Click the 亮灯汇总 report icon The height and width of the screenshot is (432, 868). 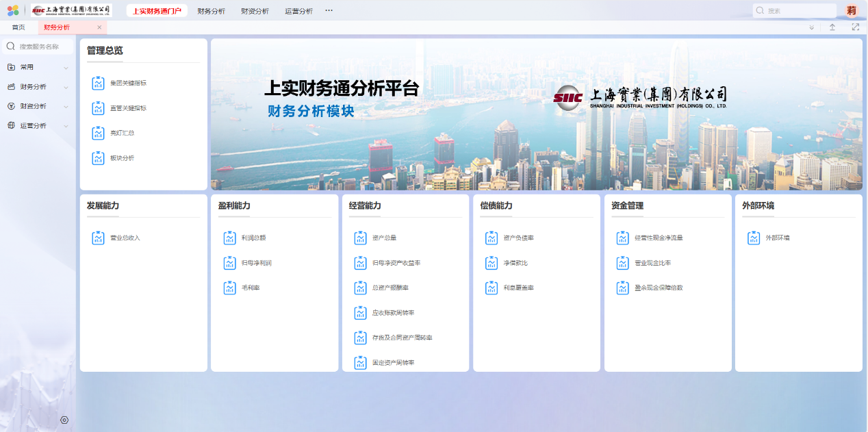98,133
